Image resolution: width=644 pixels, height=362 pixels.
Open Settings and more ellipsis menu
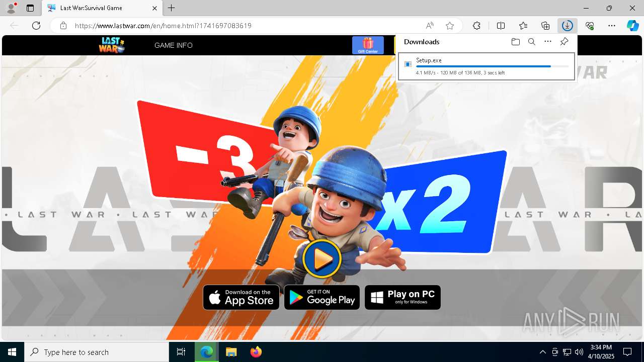coord(612,26)
